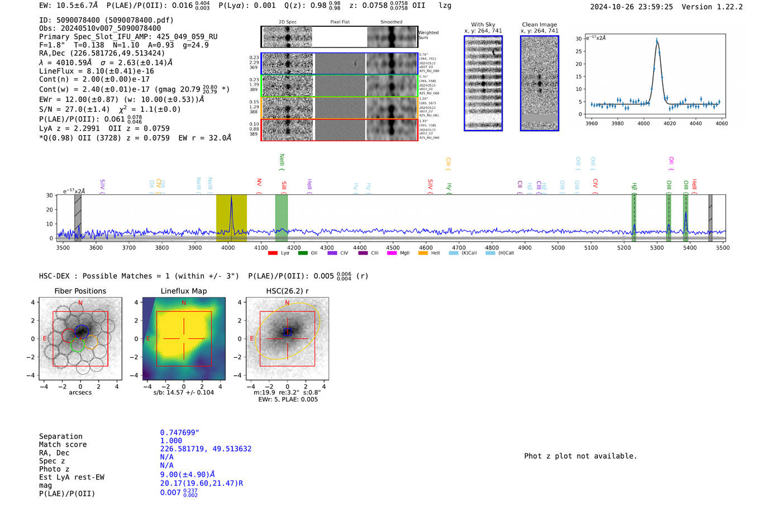Click the blue '226.581719, 49.513632' coordinates
This screenshot has width=782, height=532.
coord(206,449)
